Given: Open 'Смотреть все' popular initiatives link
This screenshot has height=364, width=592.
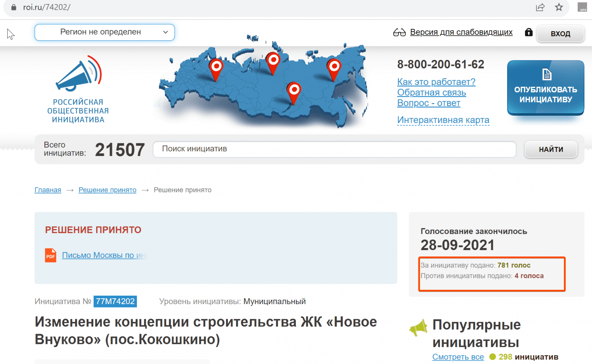Looking at the screenshot, I should click(458, 357).
